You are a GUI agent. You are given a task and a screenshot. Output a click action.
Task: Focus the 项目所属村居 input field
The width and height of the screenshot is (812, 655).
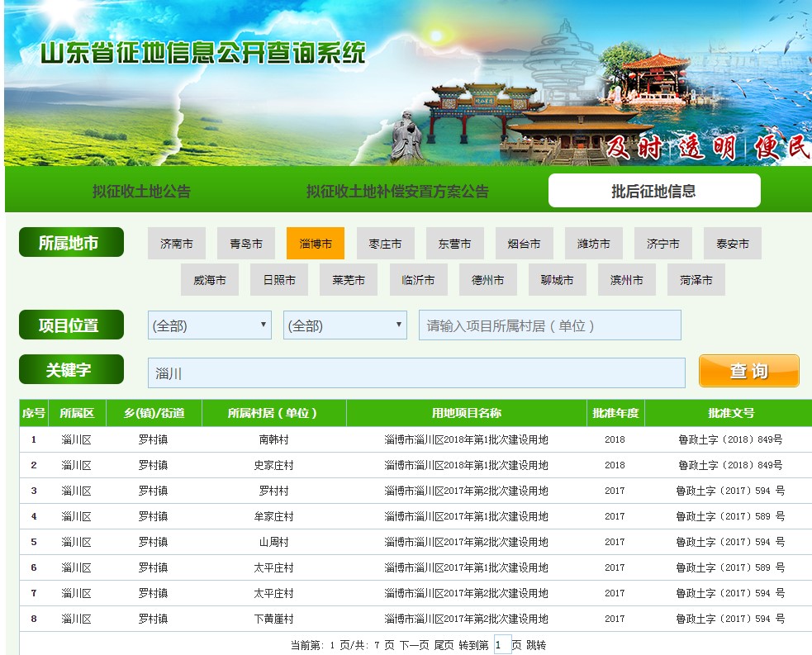[549, 325]
